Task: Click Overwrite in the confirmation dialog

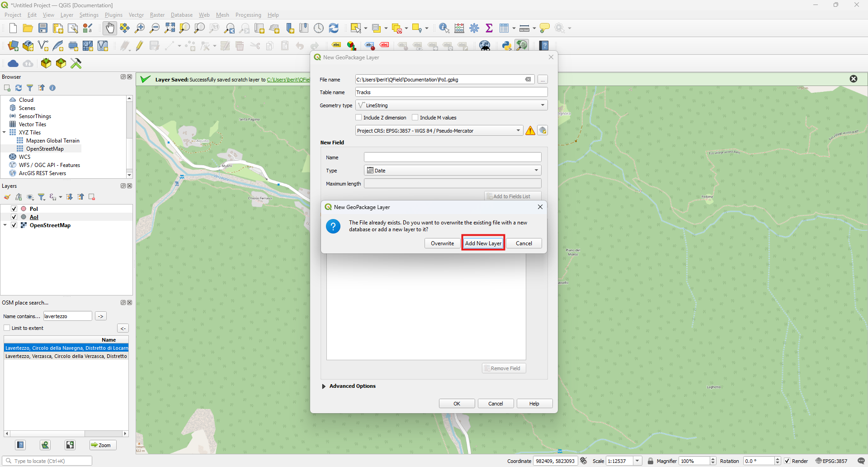Action: [442, 243]
